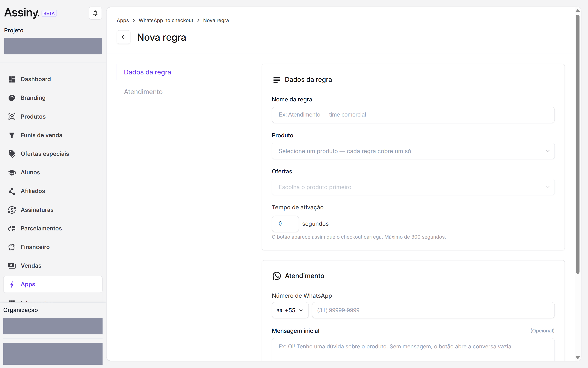588x368 pixels.
Task: Open the BR +55 country code dropdown
Action: 290,310
